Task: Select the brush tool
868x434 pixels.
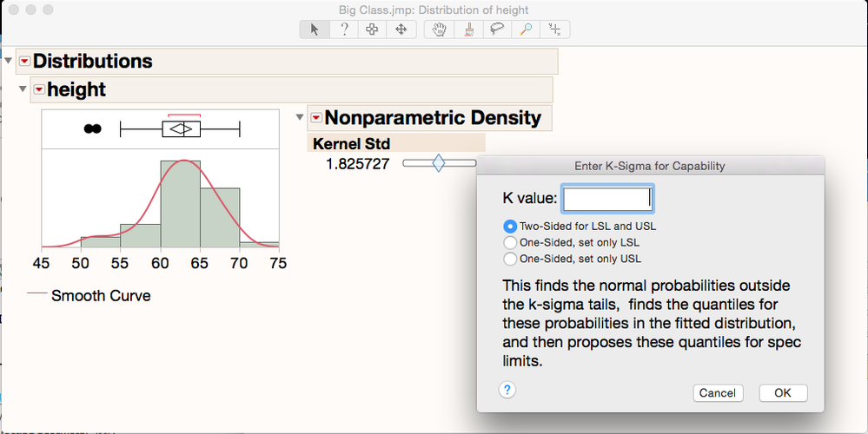Action: (469, 30)
